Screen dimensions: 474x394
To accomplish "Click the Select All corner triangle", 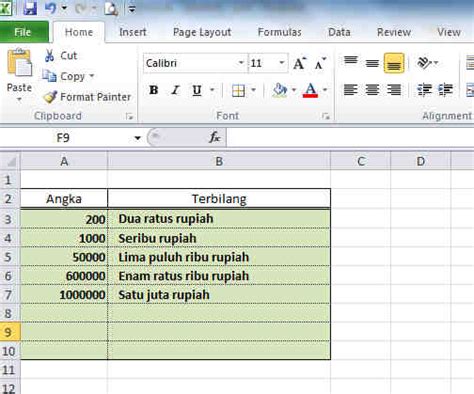I will point(11,161).
